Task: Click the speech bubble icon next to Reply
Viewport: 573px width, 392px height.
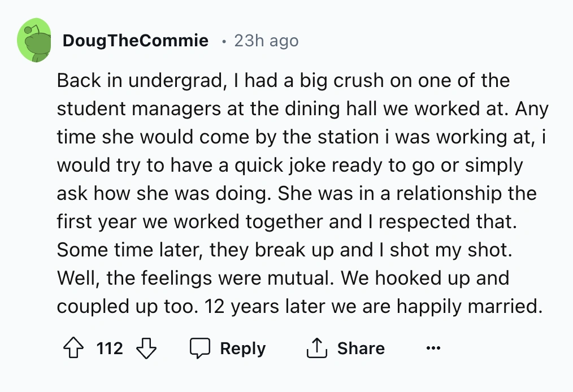Action: (x=201, y=349)
